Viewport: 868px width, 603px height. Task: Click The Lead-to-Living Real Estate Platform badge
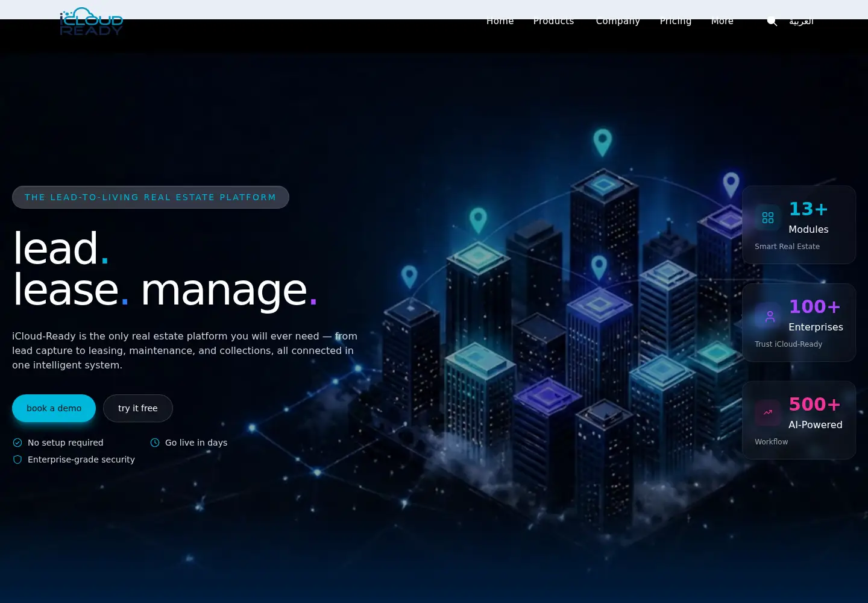point(151,197)
